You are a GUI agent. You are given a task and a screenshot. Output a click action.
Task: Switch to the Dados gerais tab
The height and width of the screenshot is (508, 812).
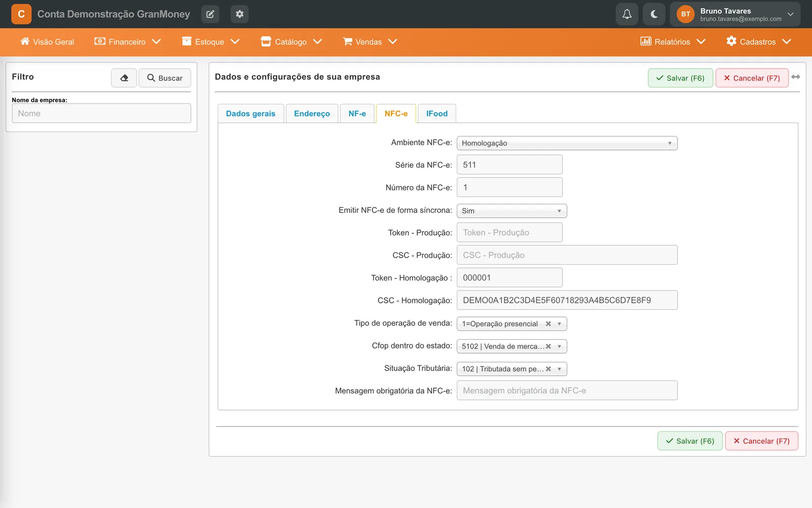(x=251, y=114)
